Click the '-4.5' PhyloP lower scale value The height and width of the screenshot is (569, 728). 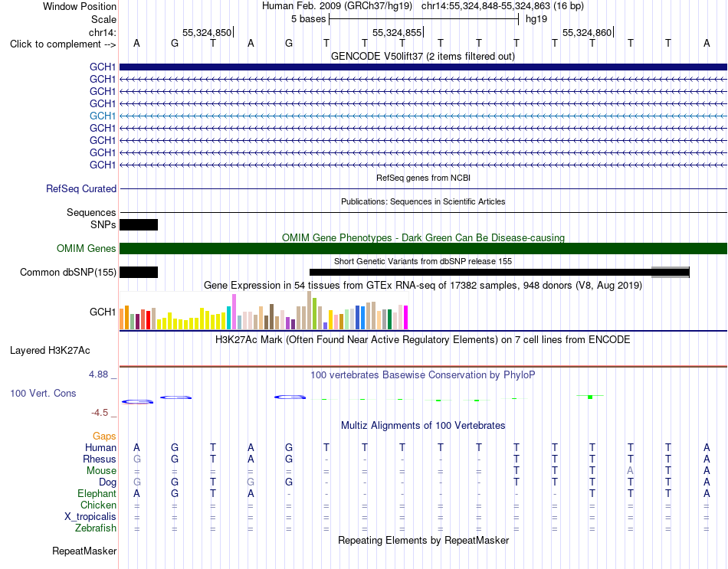coord(100,413)
